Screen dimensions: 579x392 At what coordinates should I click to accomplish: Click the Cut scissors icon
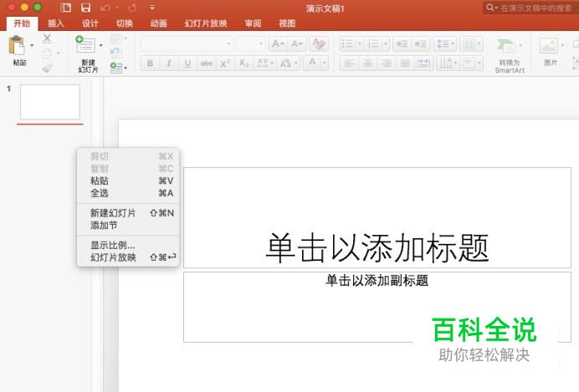[x=47, y=38]
